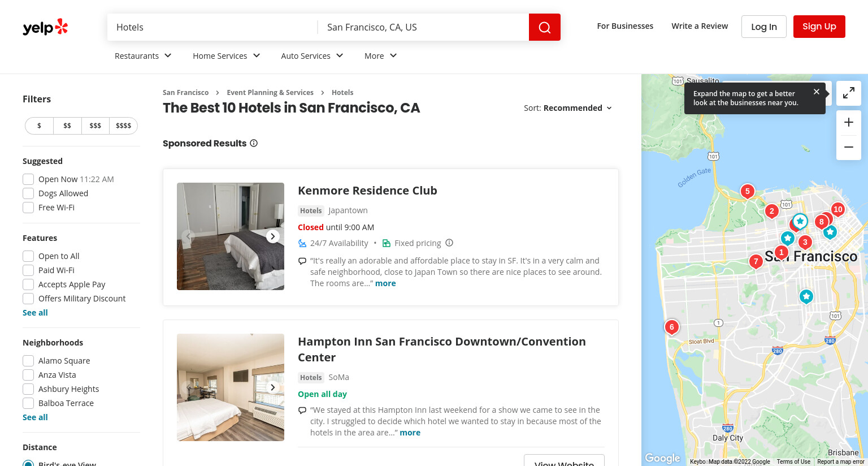
Task: Open the Yelp logo homepage
Action: [45, 27]
